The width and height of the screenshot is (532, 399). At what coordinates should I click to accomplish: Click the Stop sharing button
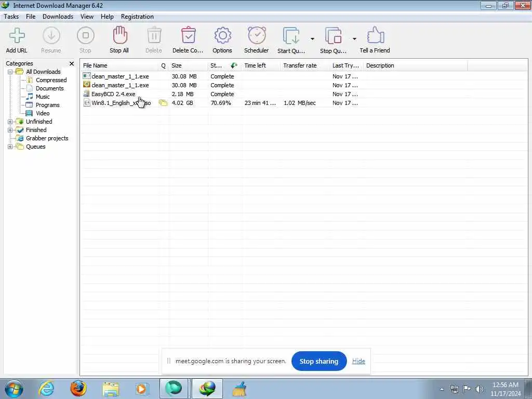319,362
